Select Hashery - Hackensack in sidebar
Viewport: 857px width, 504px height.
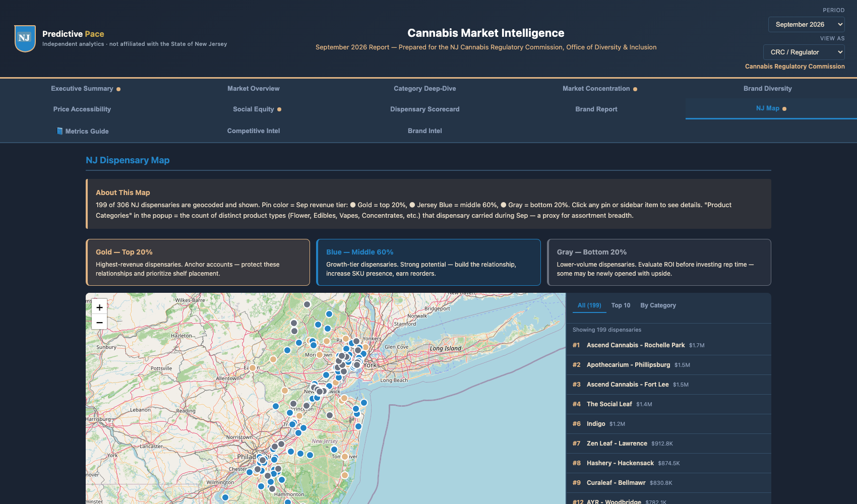[x=669, y=463]
